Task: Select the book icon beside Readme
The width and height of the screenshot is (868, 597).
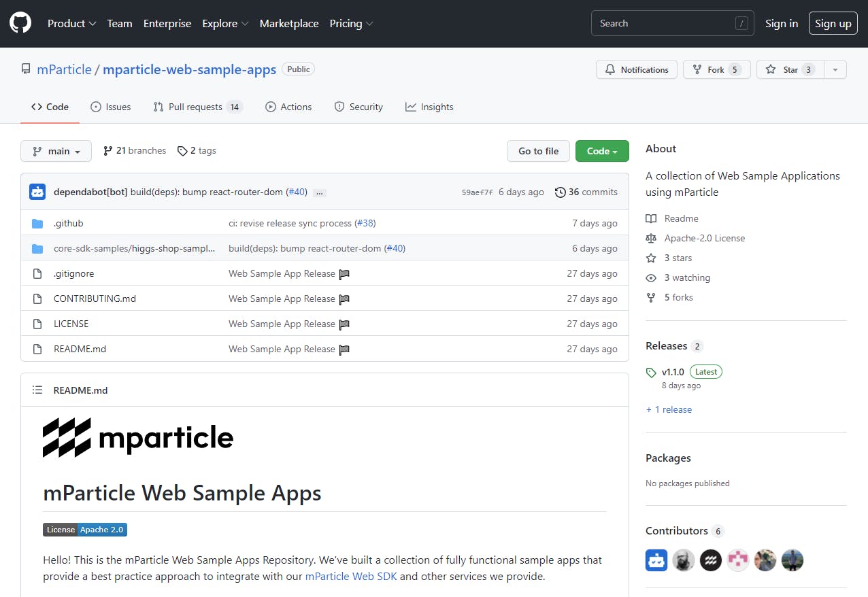Action: click(x=651, y=218)
